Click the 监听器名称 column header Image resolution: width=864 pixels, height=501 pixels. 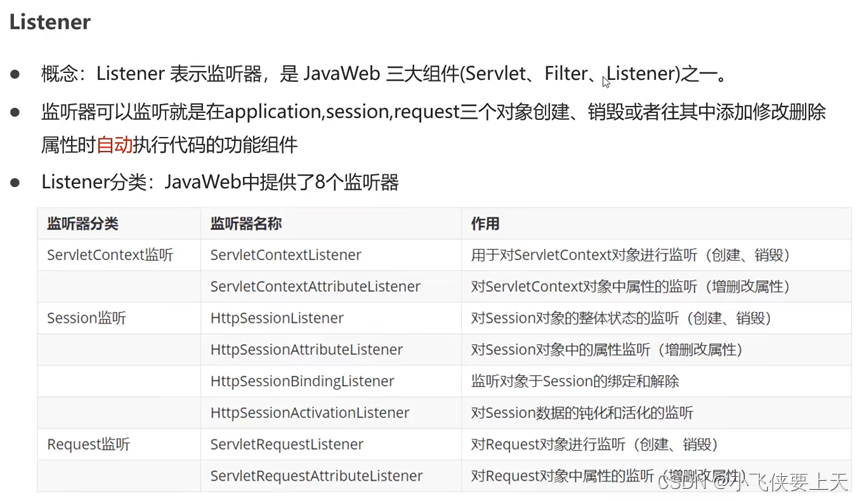coord(246,224)
